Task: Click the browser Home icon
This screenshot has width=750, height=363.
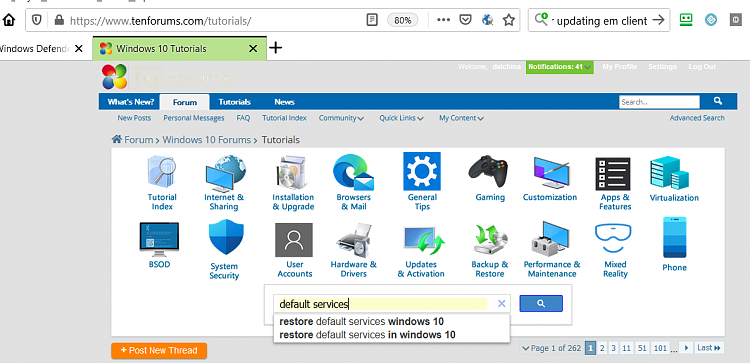Action: coord(9,20)
